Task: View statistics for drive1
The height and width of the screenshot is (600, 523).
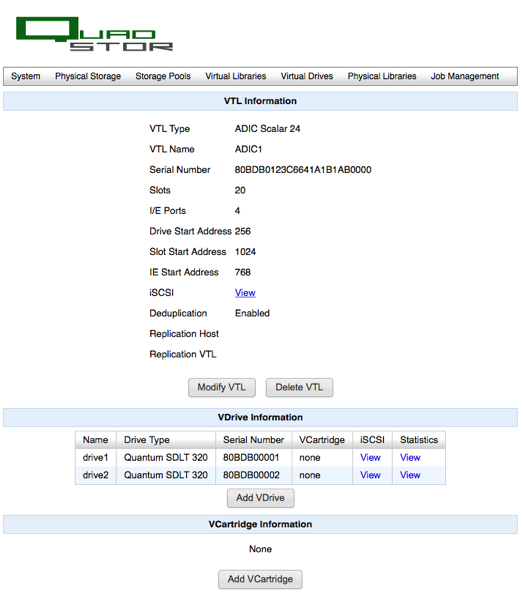Action: click(410, 457)
